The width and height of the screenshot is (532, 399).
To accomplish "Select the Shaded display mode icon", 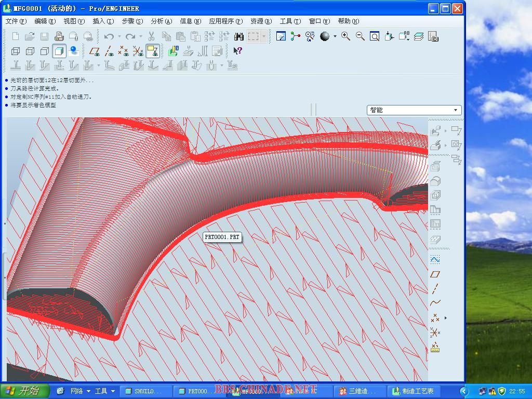I will (x=59, y=51).
